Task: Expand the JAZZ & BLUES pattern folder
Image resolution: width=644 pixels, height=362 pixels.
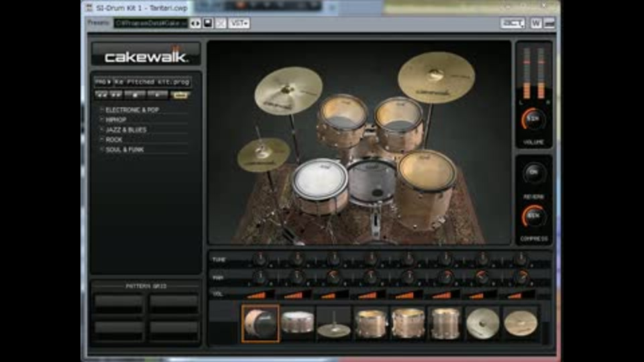Action: [125, 129]
